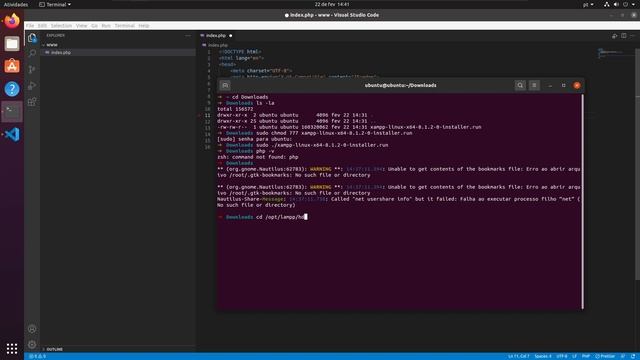Click the open changes icon in editor toolbar

614,36
